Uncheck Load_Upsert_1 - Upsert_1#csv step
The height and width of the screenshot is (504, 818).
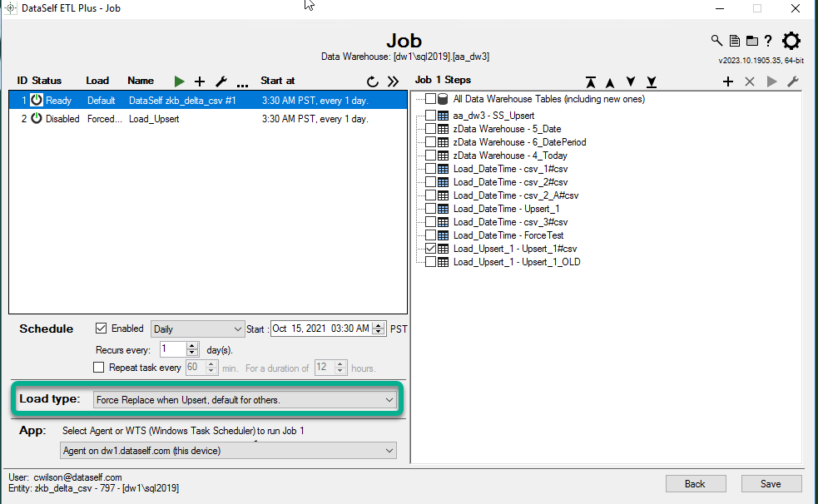pyautogui.click(x=430, y=249)
